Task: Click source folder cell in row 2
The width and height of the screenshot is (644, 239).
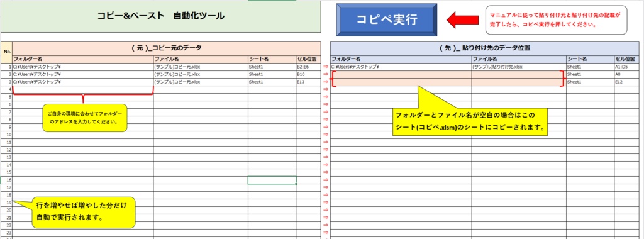Action: (x=83, y=74)
